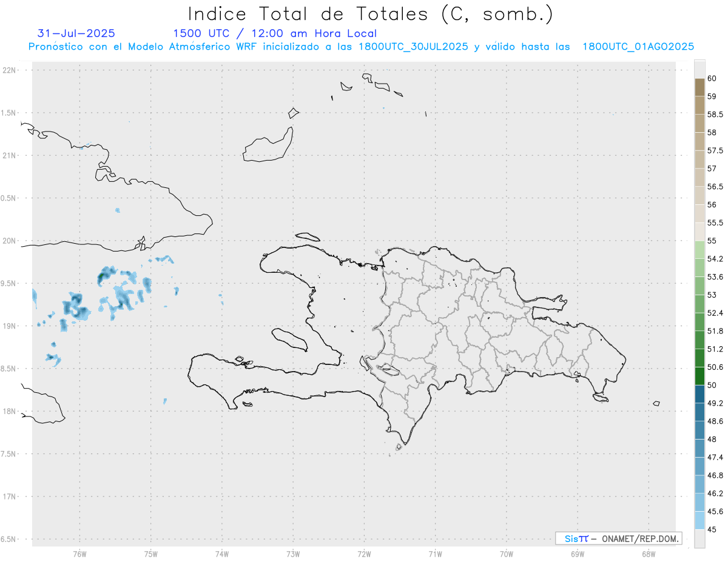Image resolution: width=728 pixels, height=562 pixels.
Task: Click the latitude axis label '17N'
Action: [8, 497]
